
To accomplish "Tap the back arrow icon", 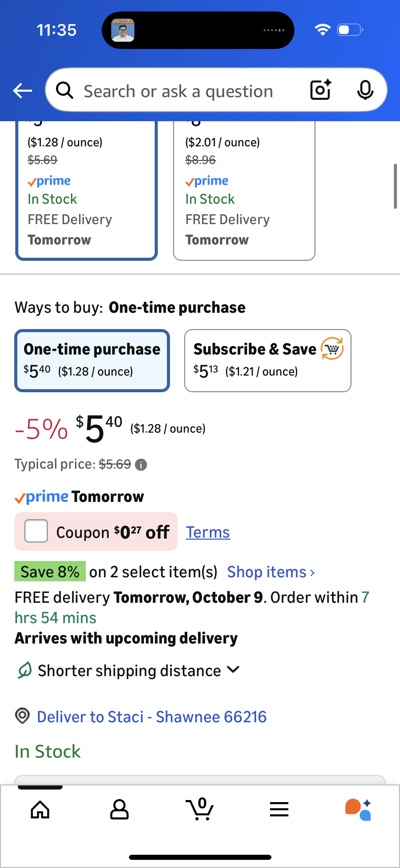I will [x=22, y=91].
